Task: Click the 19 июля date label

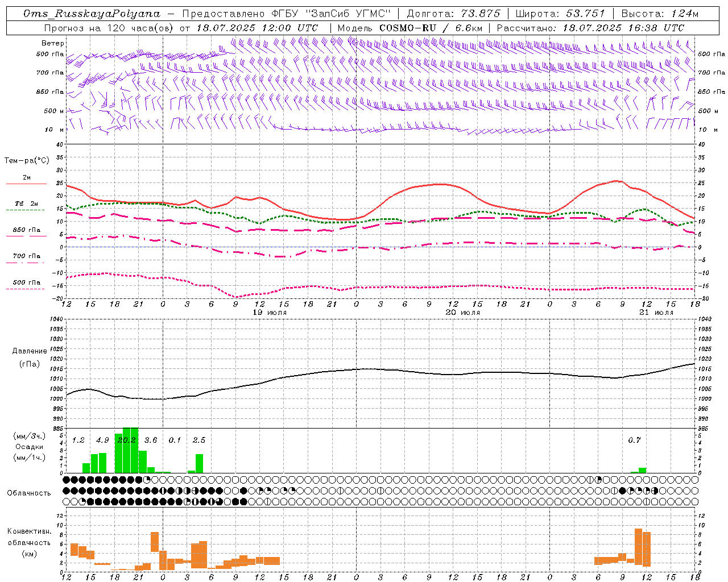Action: 270,313
